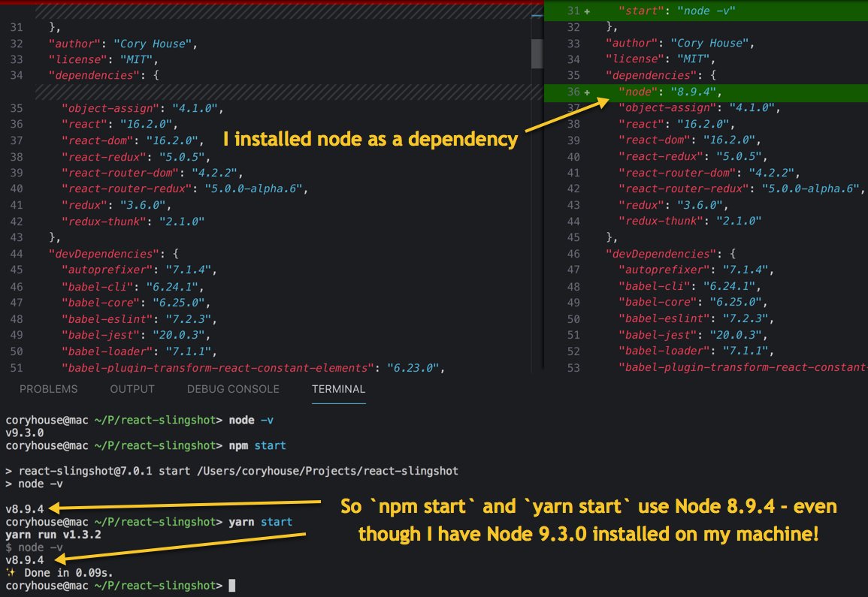Click "dependencies" key in the left pane
Image resolution: width=868 pixels, height=597 pixels.
tap(94, 75)
